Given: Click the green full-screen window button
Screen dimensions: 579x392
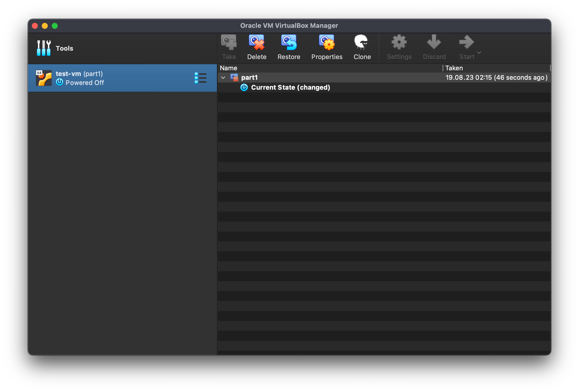Looking at the screenshot, I should click(x=55, y=26).
